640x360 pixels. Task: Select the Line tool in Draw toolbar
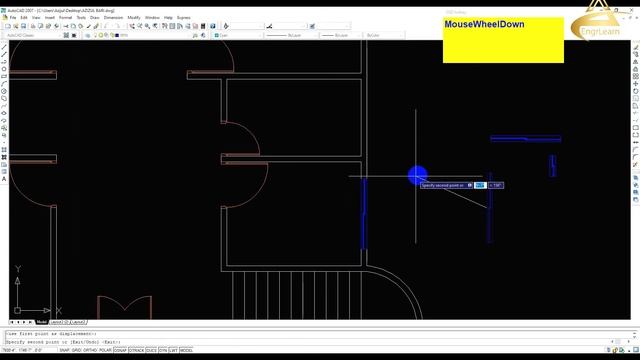click(4, 47)
